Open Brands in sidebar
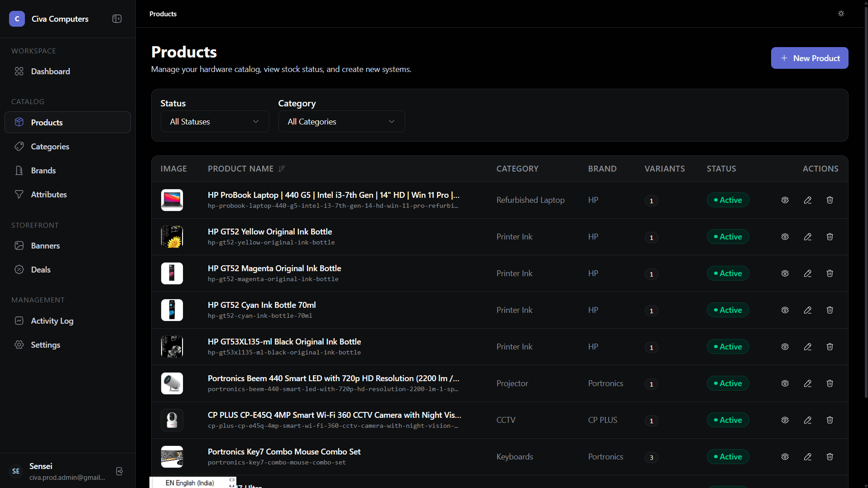This screenshot has height=488, width=868. [x=67, y=171]
